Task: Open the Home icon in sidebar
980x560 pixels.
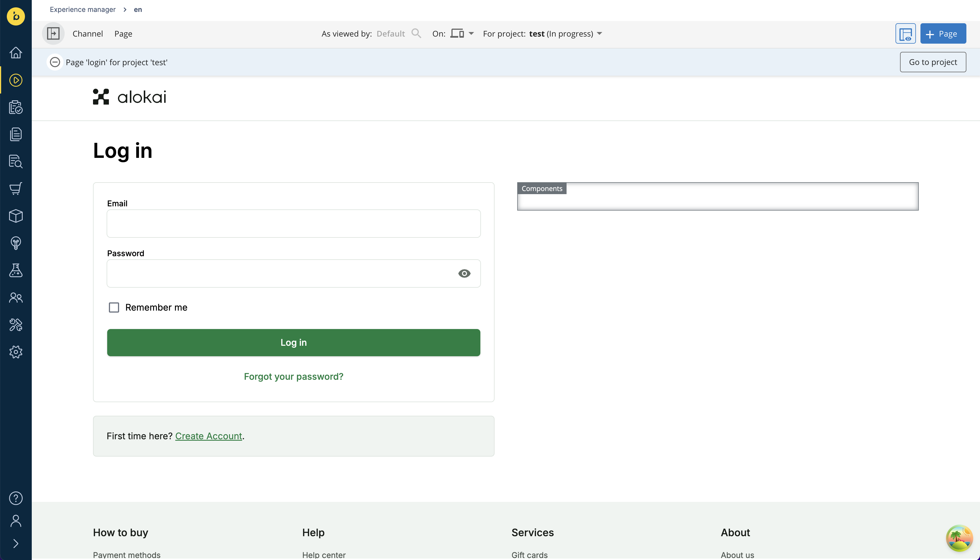Action: point(16,53)
